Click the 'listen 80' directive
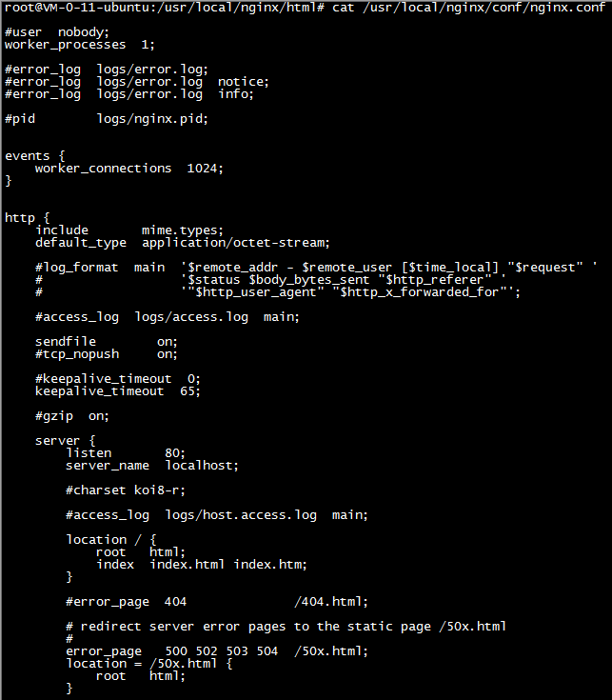This screenshot has height=700, width=612. pos(126,453)
